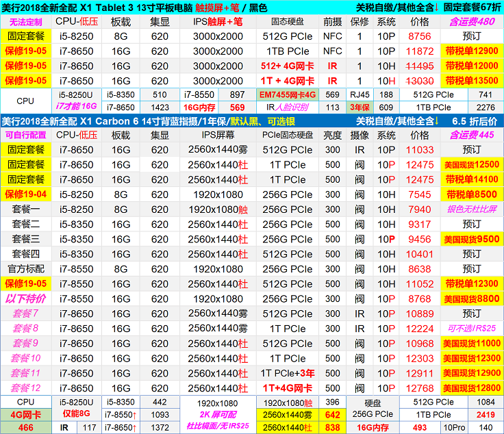Viewport: 504px width, 434px height.
Task: Click price 7545
Action: click(x=420, y=194)
